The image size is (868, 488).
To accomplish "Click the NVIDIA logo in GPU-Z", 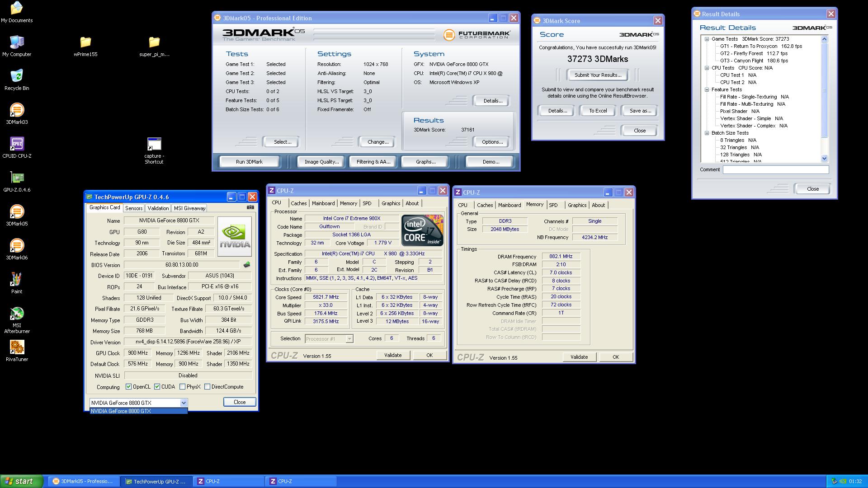I will (x=234, y=236).
